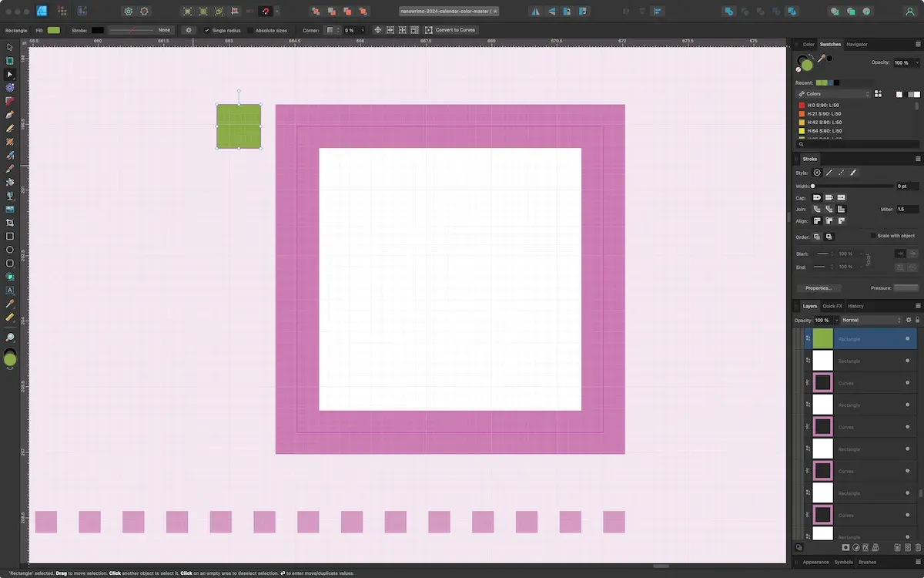
Task: Click the eyedropper color picker icon
Action: [x=822, y=59]
